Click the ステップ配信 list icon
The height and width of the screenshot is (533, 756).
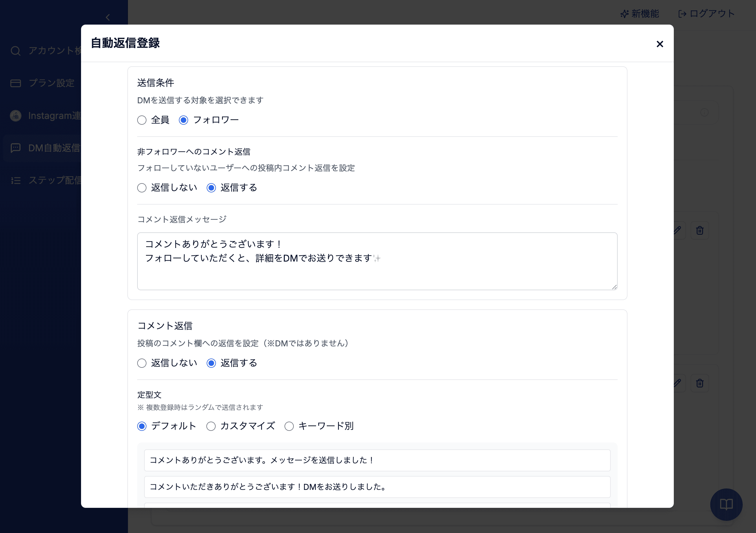click(15, 180)
